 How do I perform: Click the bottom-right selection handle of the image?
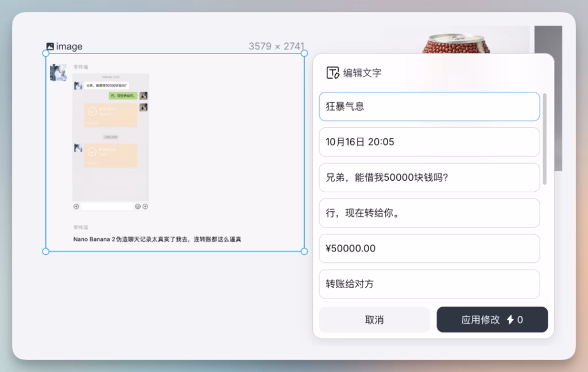click(x=304, y=251)
